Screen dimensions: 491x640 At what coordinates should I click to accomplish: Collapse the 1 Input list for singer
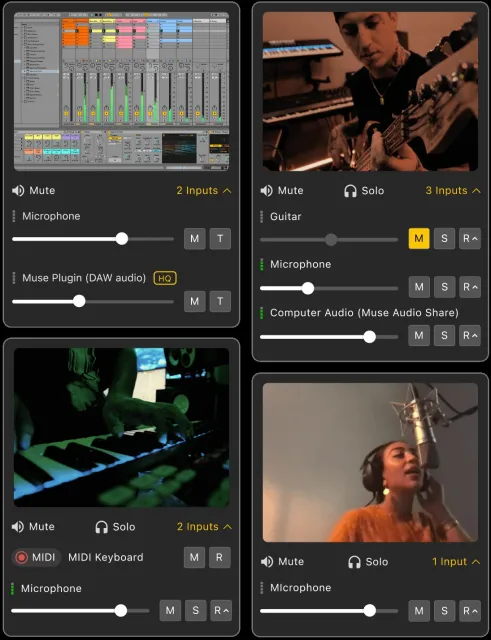click(456, 562)
